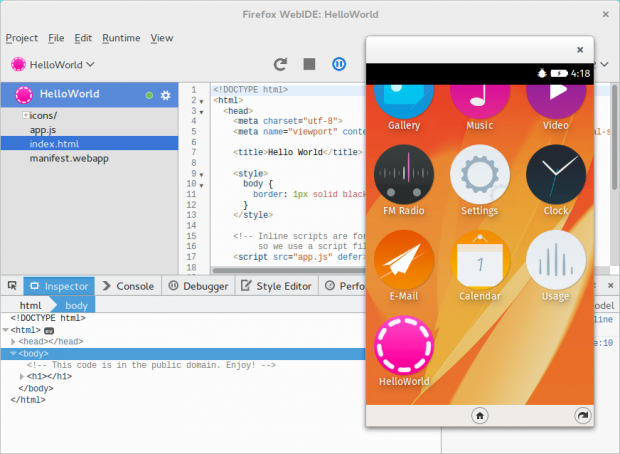Click the bug icon in simulator status bar
Viewport: 620px width, 454px height.
coord(542,73)
